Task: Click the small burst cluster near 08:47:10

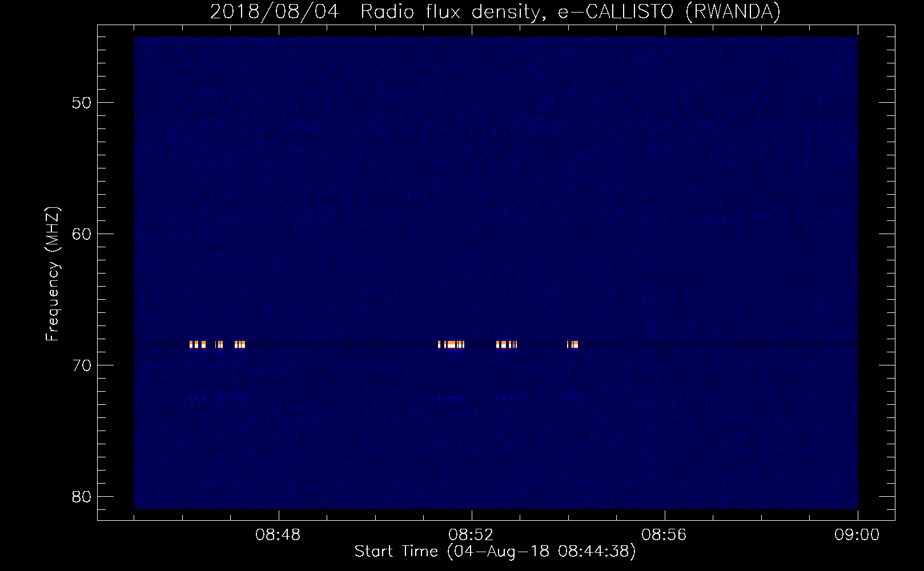Action: 240,344
